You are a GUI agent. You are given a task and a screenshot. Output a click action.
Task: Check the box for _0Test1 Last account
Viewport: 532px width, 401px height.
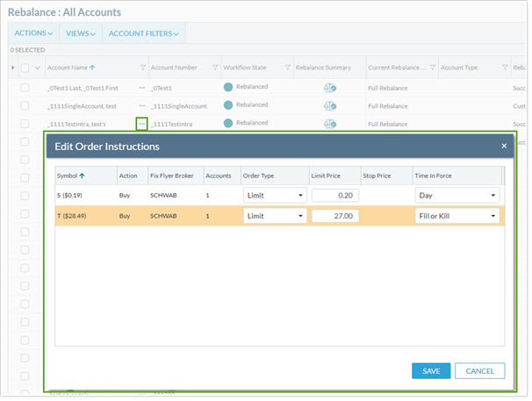pyautogui.click(x=25, y=88)
